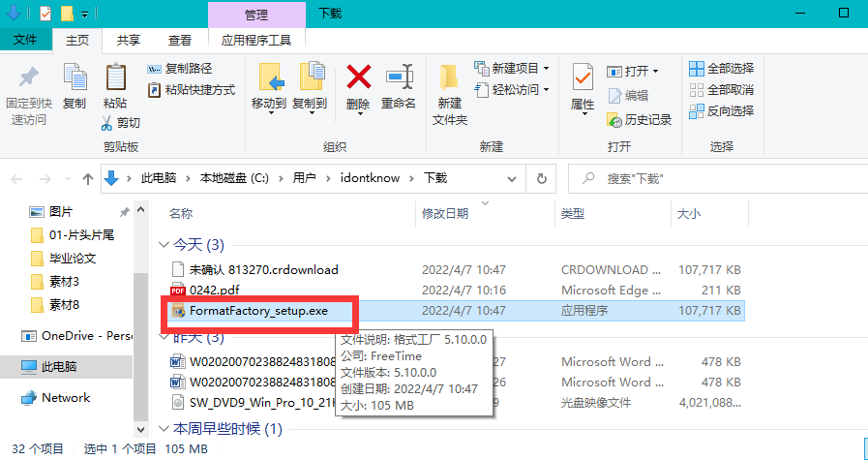Click sidebar scrollbar down arrow
868x460 pixels.
pos(140,429)
